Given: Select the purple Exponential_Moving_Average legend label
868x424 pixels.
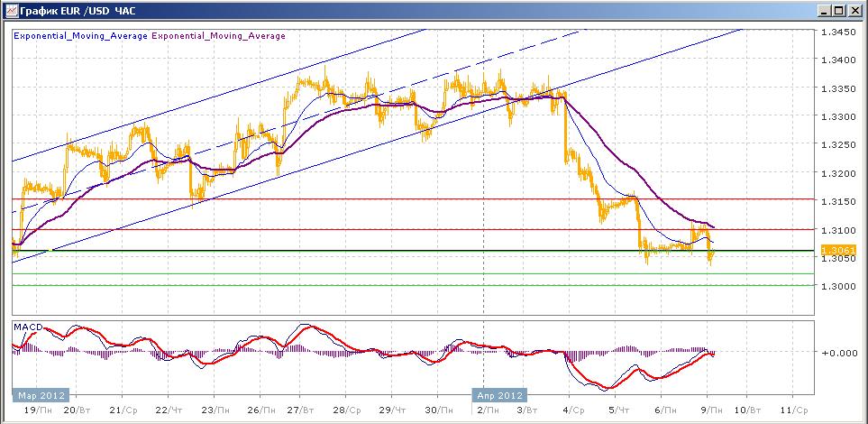Looking at the screenshot, I should pyautogui.click(x=218, y=36).
